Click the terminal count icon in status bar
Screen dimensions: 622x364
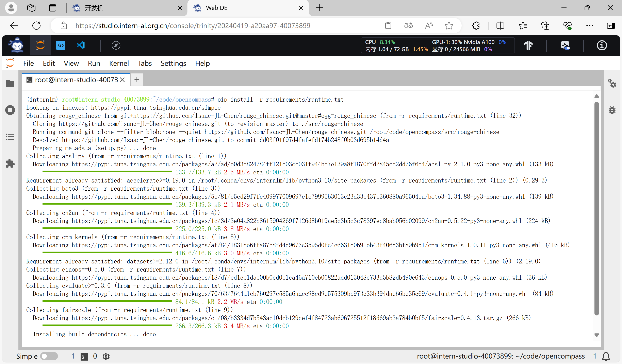tap(84, 356)
